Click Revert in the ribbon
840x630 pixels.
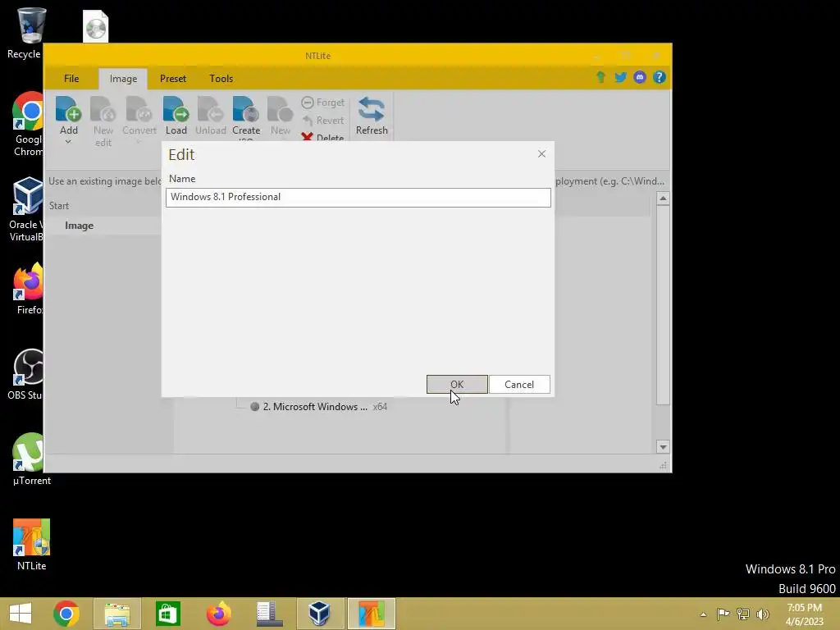point(323,121)
